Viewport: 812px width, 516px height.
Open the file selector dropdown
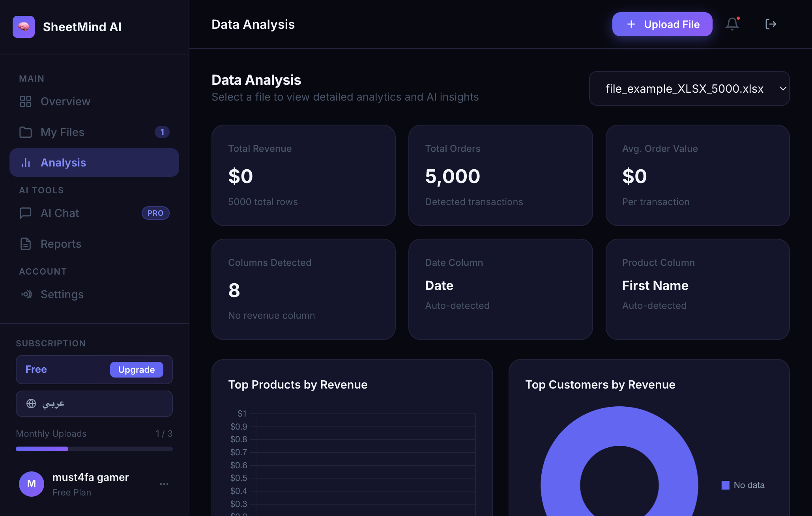689,88
